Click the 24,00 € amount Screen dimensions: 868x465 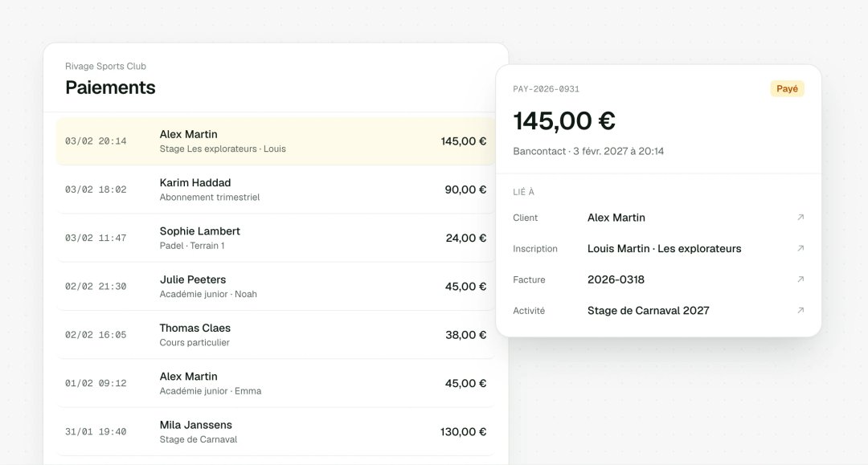pos(466,238)
